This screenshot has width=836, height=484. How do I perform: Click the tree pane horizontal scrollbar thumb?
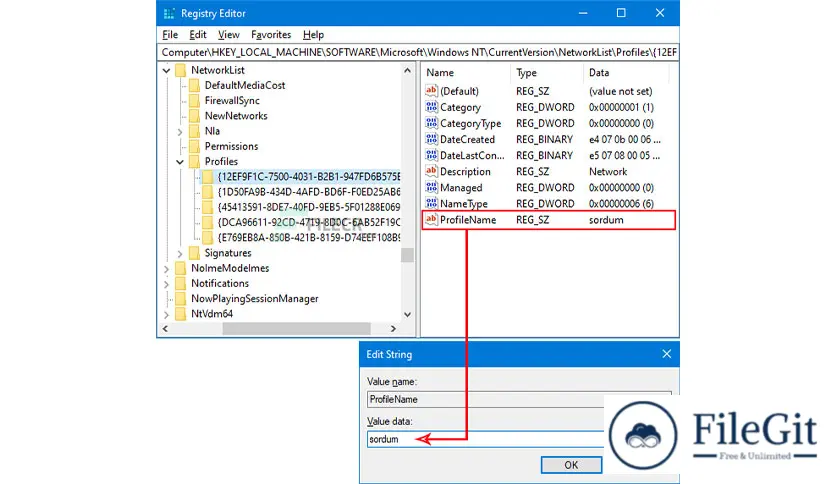(296, 328)
